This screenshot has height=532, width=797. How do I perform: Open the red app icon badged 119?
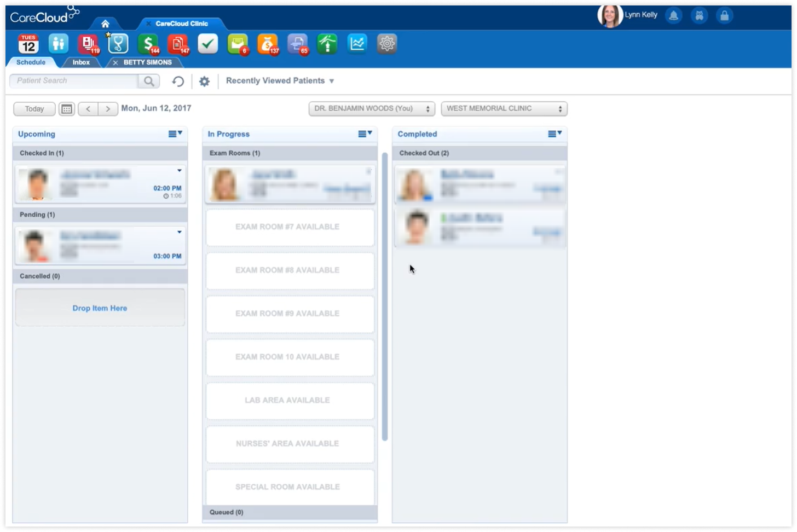click(x=88, y=44)
